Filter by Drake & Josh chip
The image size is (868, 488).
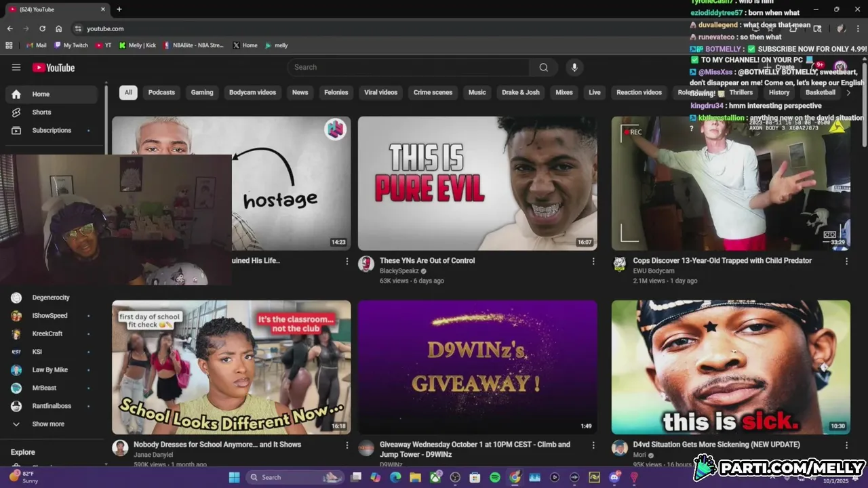(x=521, y=92)
